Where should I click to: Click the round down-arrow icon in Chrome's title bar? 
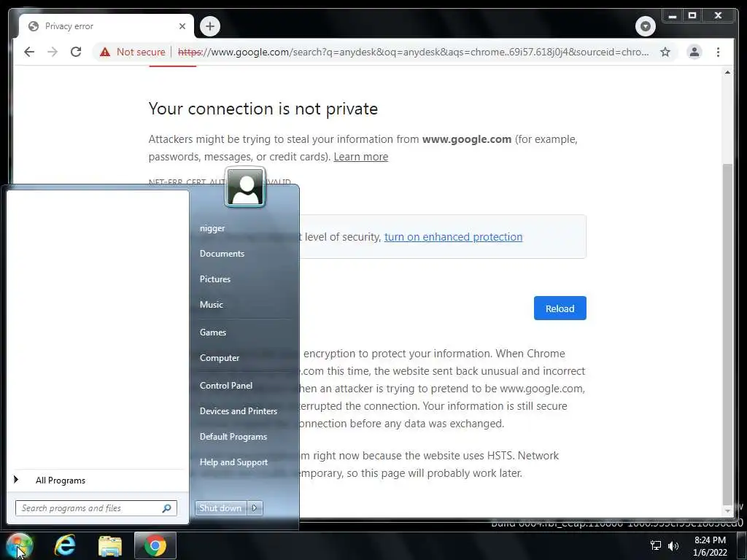point(646,26)
